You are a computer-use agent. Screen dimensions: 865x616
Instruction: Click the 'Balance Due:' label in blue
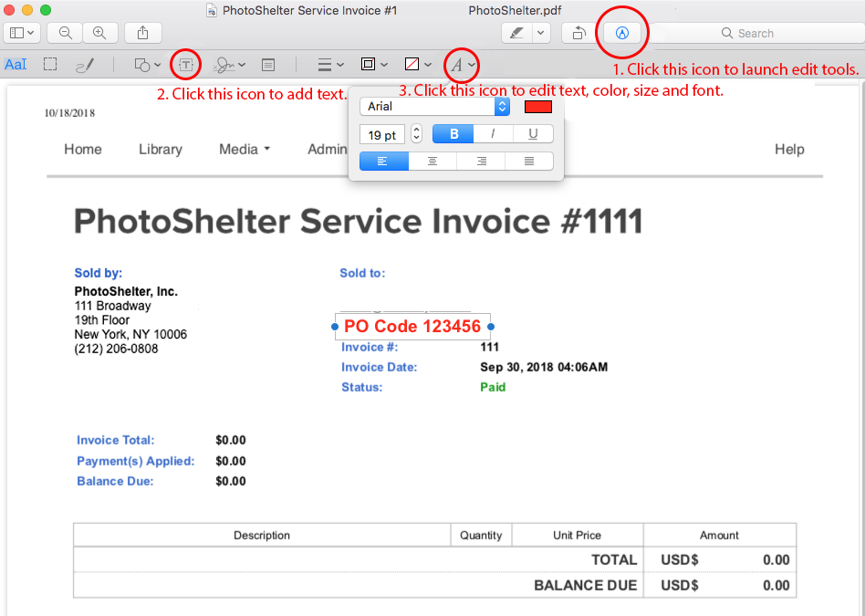[x=115, y=481]
